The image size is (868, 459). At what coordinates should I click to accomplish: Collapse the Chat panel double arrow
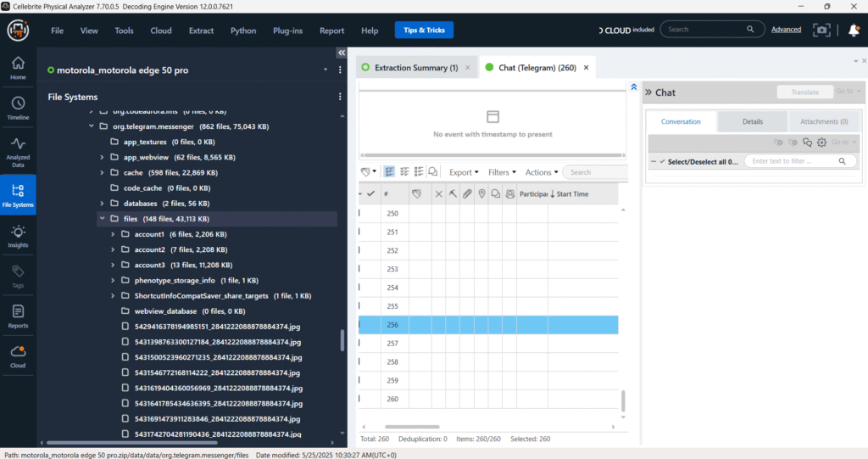(x=648, y=92)
